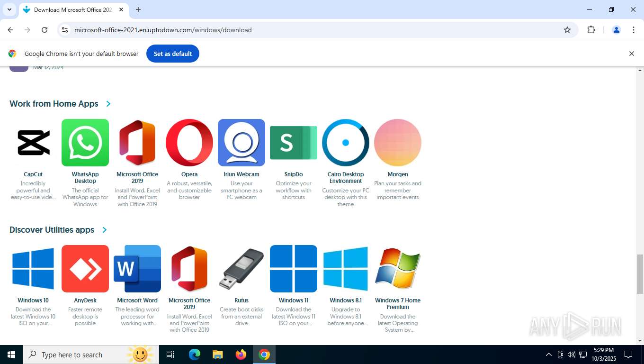Image resolution: width=644 pixels, height=364 pixels.
Task: Click the scrollbar up arrow
Action: click(640, 70)
